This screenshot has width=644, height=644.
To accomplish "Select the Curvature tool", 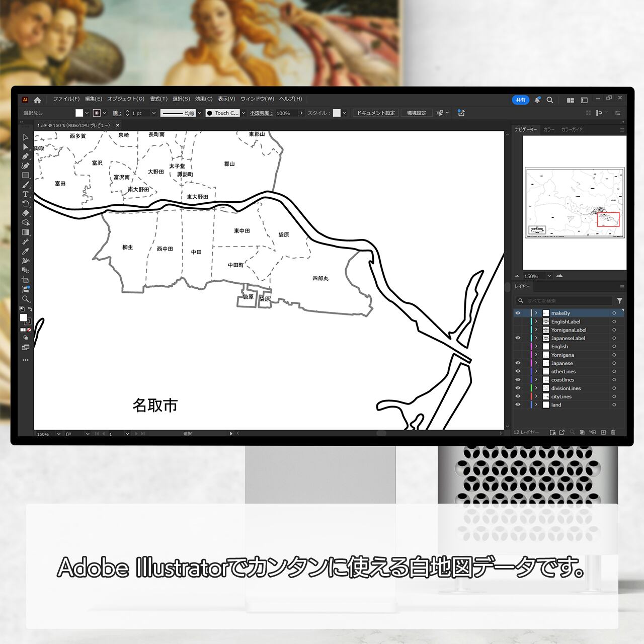I will [x=26, y=166].
